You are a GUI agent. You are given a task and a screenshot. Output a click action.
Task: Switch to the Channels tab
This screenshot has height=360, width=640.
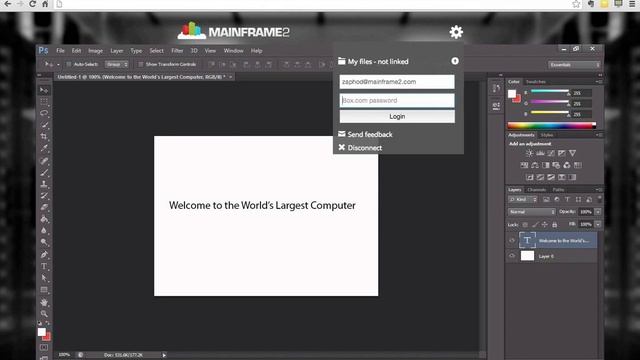(x=536, y=189)
